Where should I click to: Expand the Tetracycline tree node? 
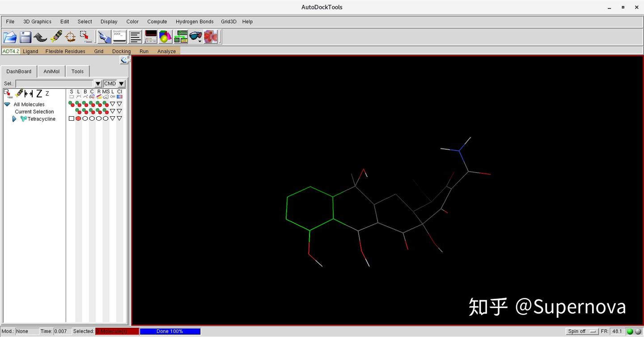[x=14, y=118]
